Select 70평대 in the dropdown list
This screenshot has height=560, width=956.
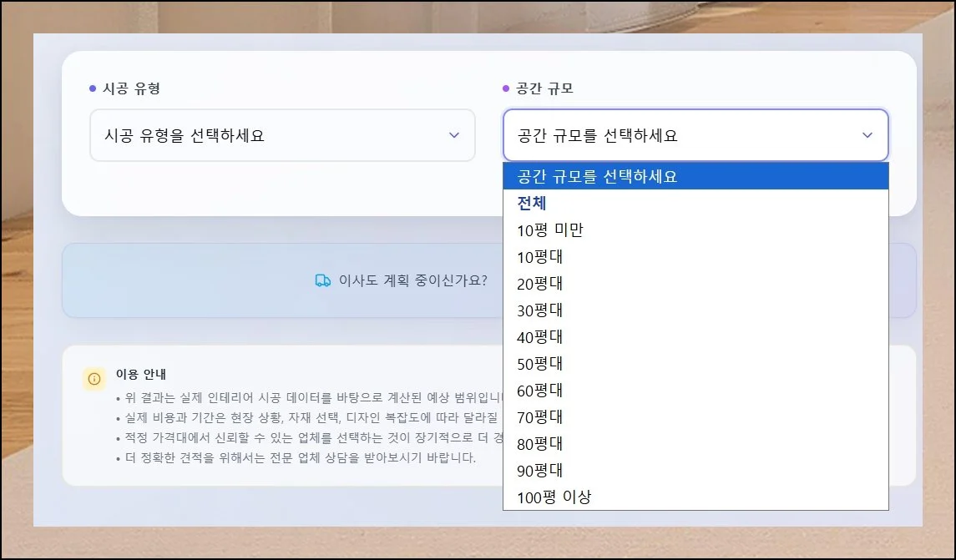point(695,417)
